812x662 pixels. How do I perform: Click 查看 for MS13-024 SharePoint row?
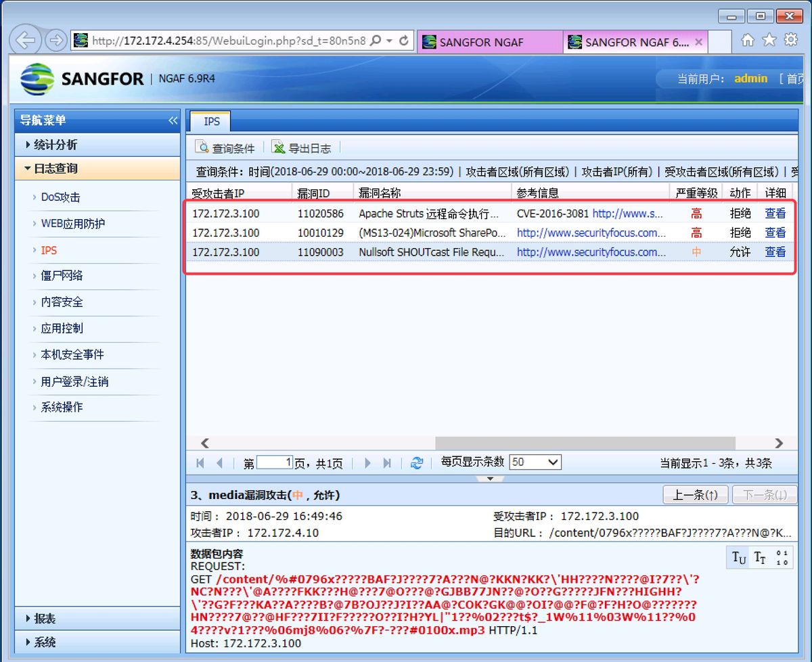(x=775, y=233)
